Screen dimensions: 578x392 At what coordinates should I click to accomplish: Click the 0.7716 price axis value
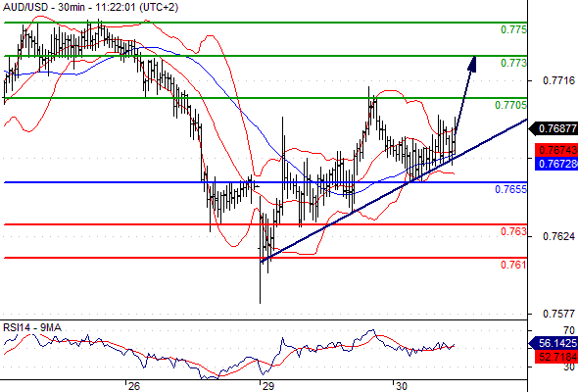(x=558, y=80)
